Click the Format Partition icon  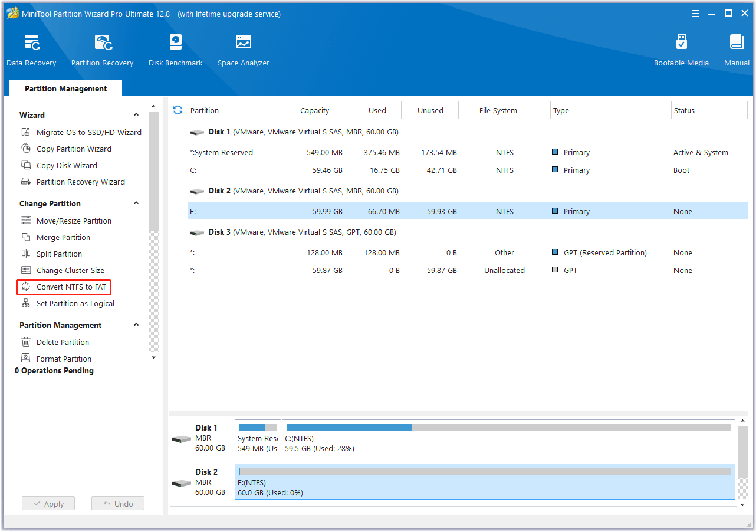click(x=26, y=358)
